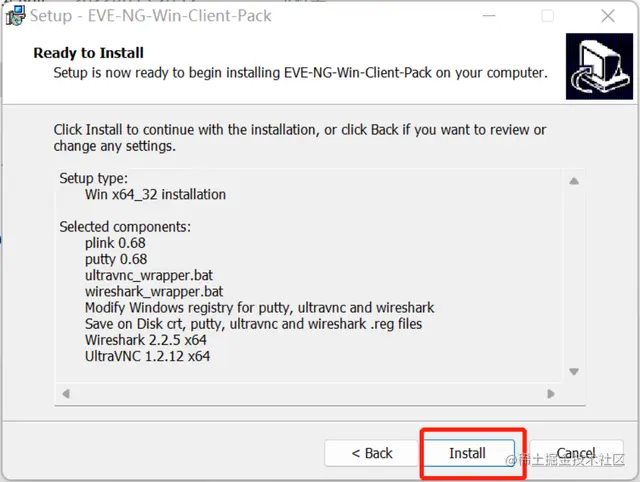The image size is (640, 482).
Task: Maximize the Setup window
Action: [x=547, y=16]
